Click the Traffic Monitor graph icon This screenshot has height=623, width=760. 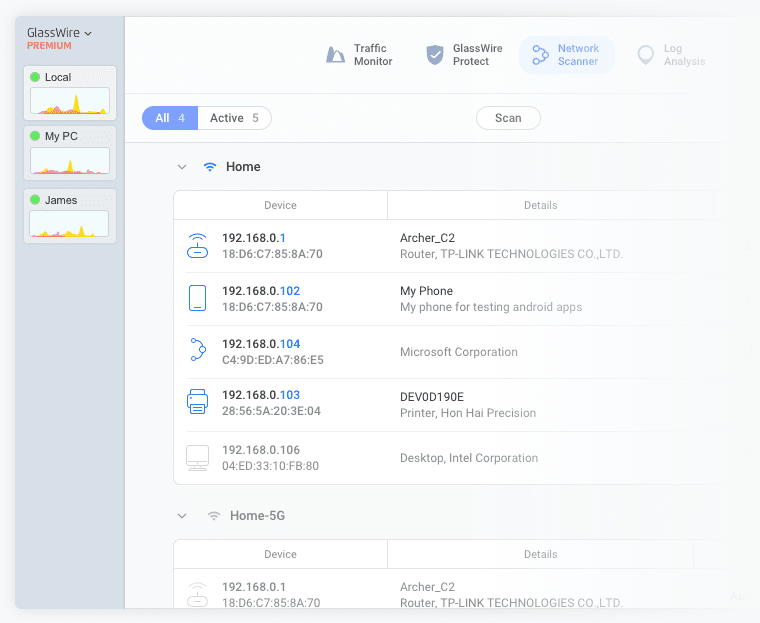[336, 55]
